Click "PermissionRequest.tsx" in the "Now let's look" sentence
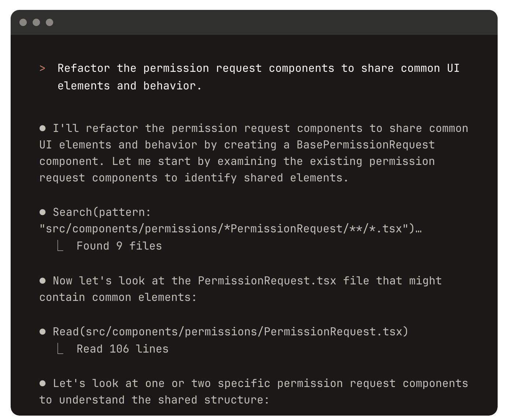Image resolution: width=509 pixels, height=420 pixels. (x=267, y=281)
